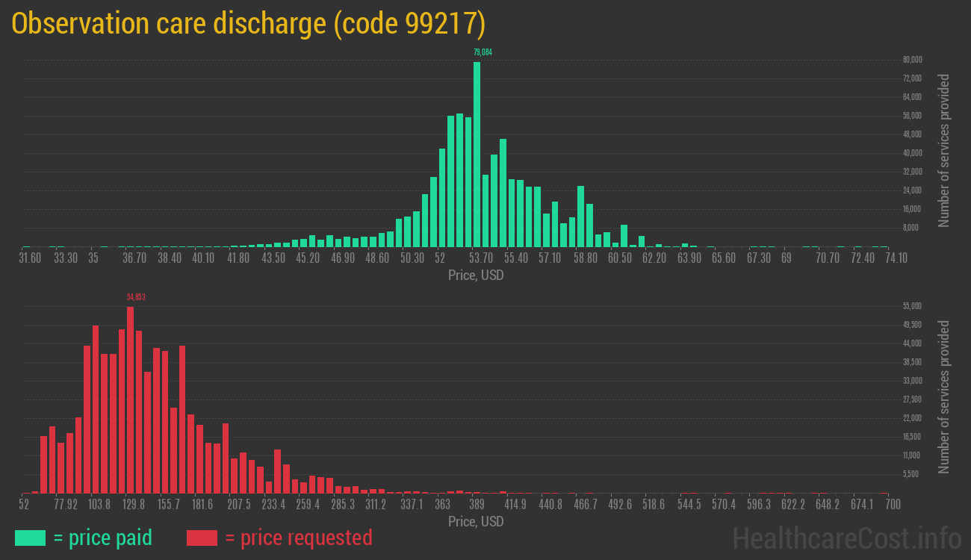Click the 55,000 gridline value on red chart

[911, 305]
